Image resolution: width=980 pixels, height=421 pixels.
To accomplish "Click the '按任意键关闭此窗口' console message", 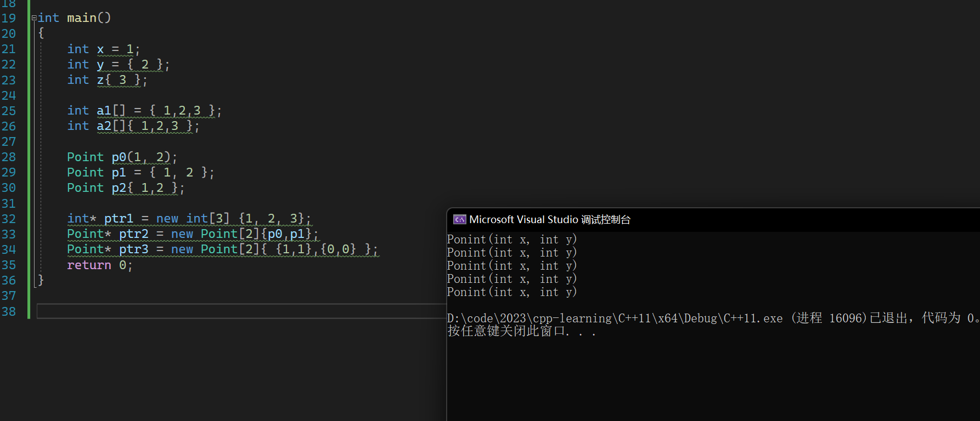I will pyautogui.click(x=521, y=332).
